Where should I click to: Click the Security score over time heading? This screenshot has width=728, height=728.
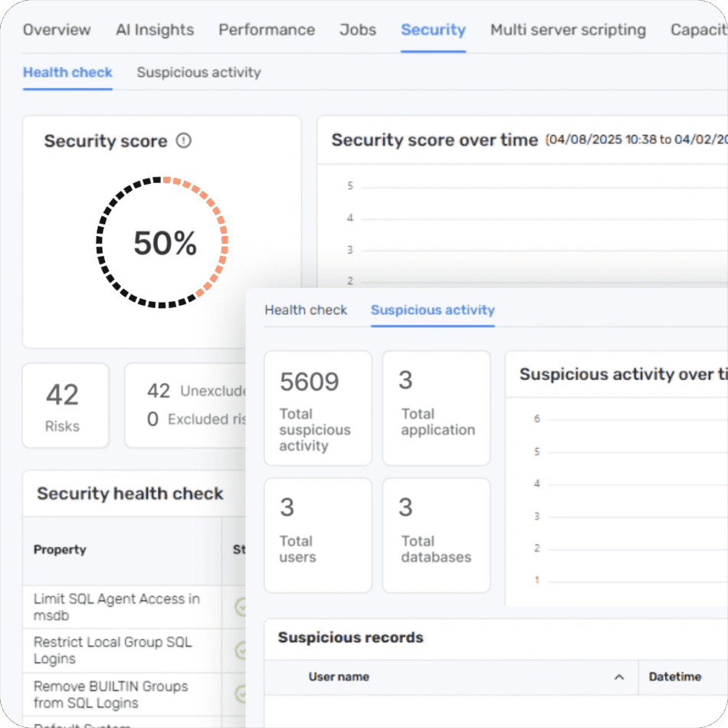(435, 139)
